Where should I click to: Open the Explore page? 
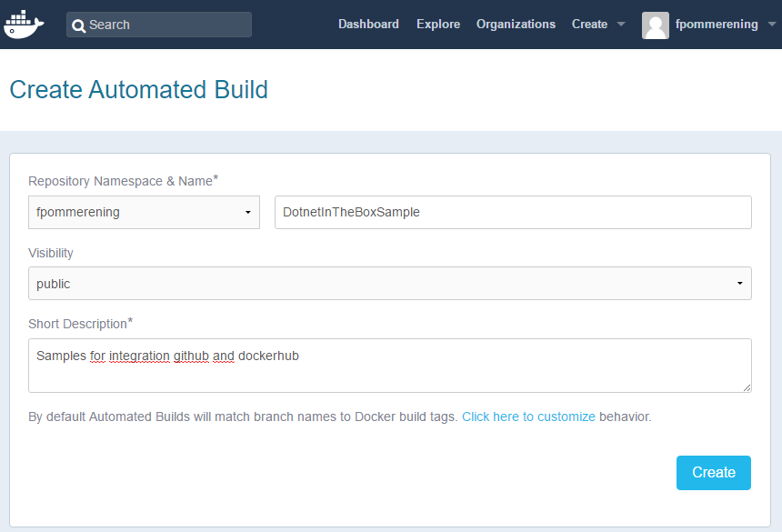click(438, 24)
